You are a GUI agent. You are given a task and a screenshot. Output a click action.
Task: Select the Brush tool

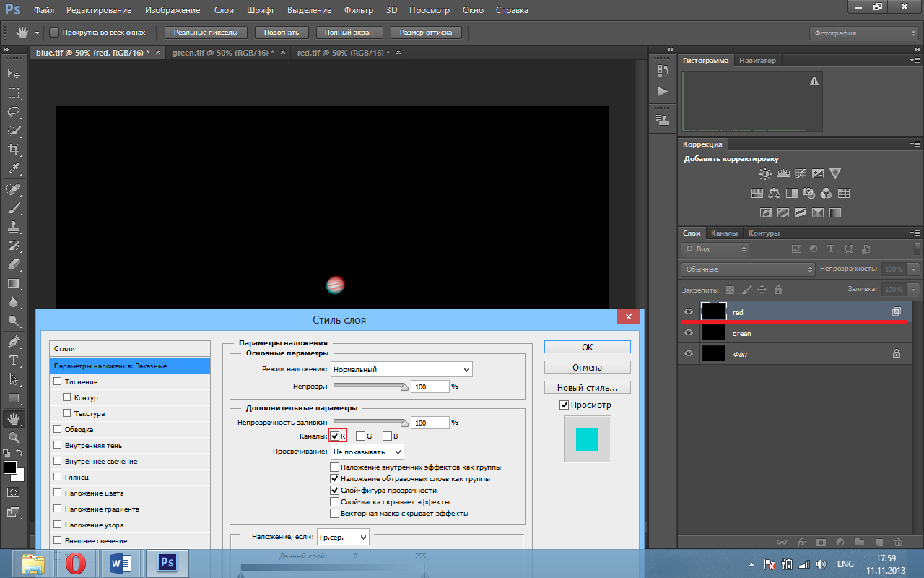pyautogui.click(x=14, y=208)
